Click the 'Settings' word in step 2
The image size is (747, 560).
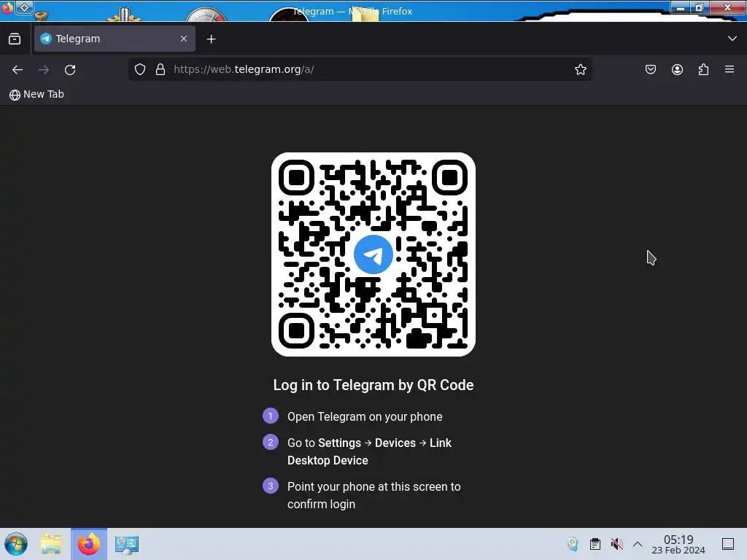pyautogui.click(x=339, y=443)
